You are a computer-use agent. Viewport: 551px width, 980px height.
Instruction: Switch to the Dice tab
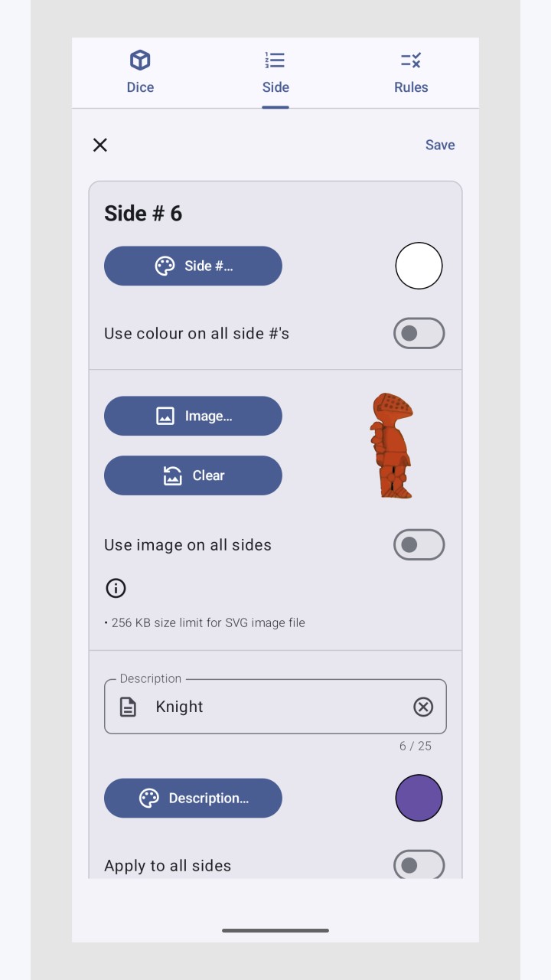[x=140, y=73]
